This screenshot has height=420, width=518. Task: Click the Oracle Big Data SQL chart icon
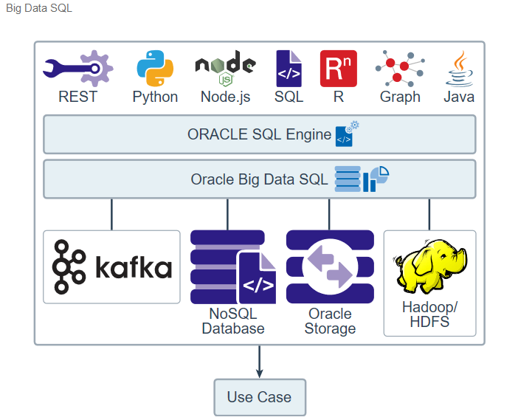362,179
